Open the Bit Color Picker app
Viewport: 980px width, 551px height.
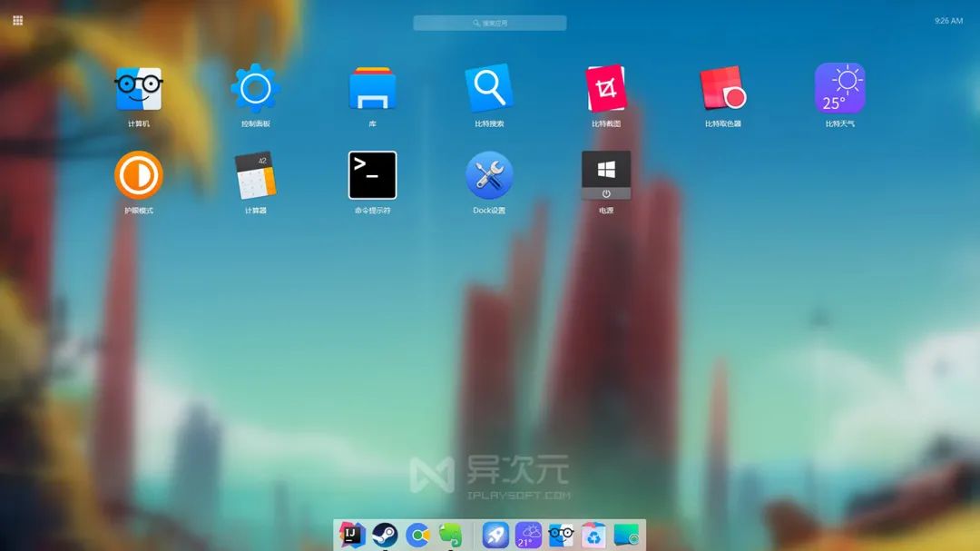click(722, 88)
